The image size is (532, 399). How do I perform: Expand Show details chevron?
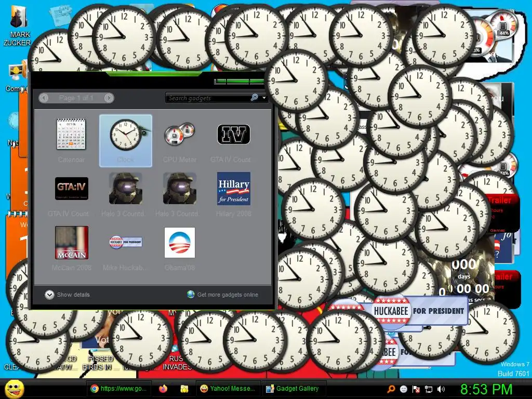49,295
